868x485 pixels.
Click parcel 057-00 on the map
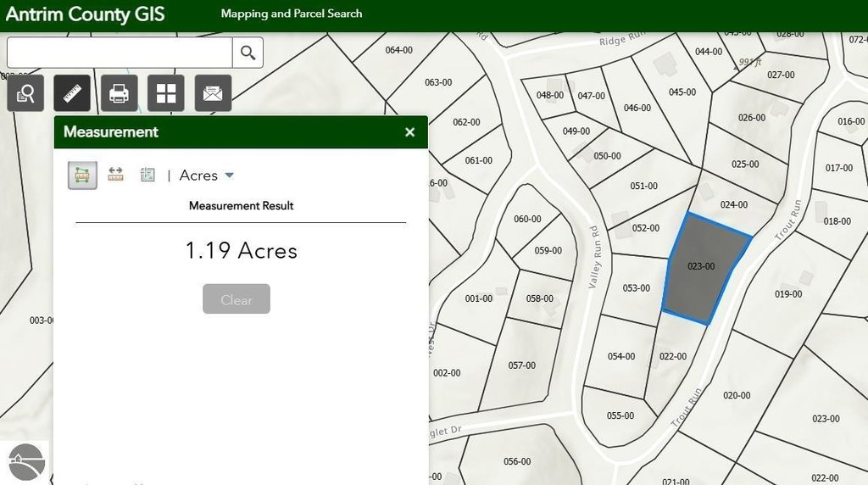pyautogui.click(x=521, y=365)
